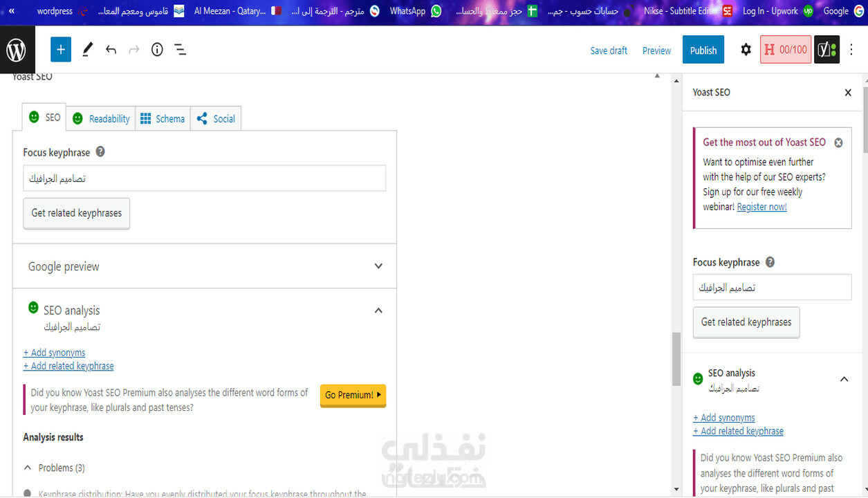
Task: Click the WordPress logo icon
Action: coord(17,50)
